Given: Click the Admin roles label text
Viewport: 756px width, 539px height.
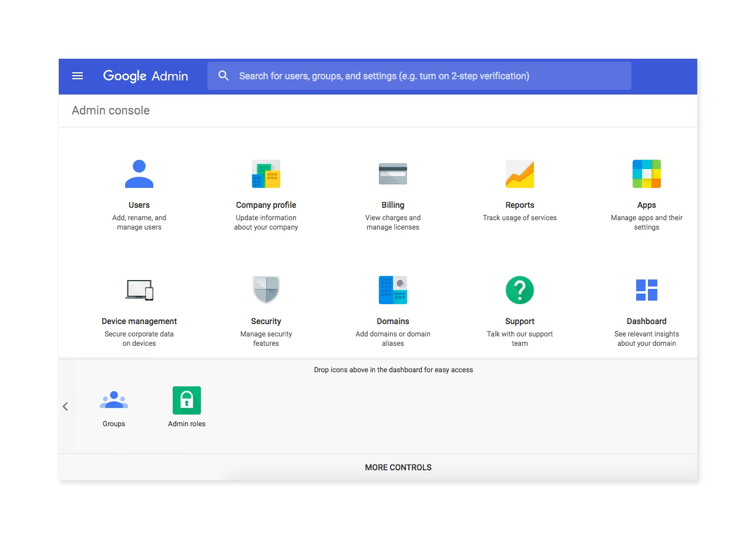Looking at the screenshot, I should pyautogui.click(x=187, y=424).
